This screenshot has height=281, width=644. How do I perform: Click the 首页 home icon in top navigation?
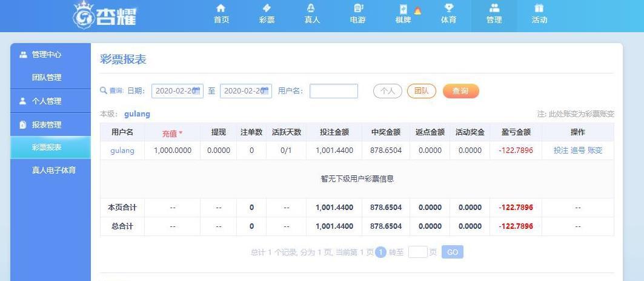221,8
